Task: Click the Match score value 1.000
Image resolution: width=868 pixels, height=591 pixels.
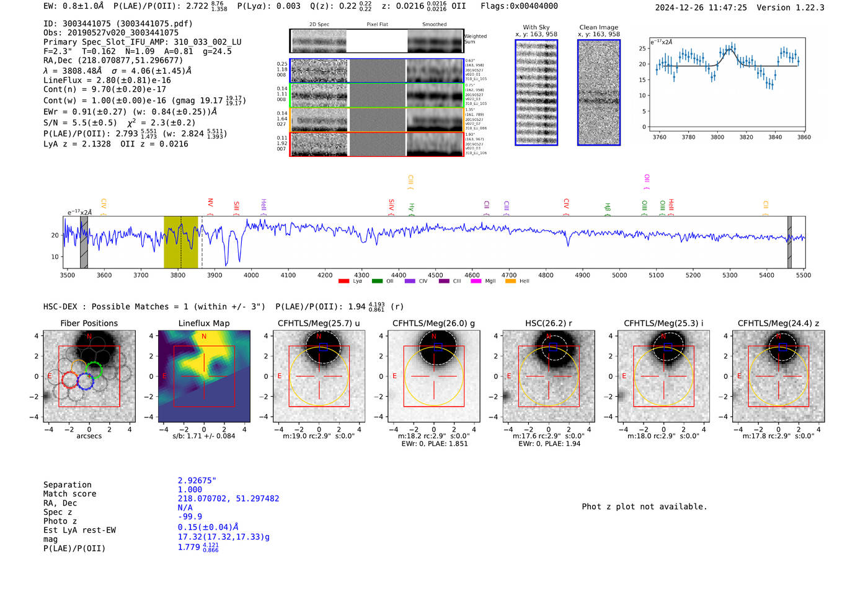Action: [190, 489]
